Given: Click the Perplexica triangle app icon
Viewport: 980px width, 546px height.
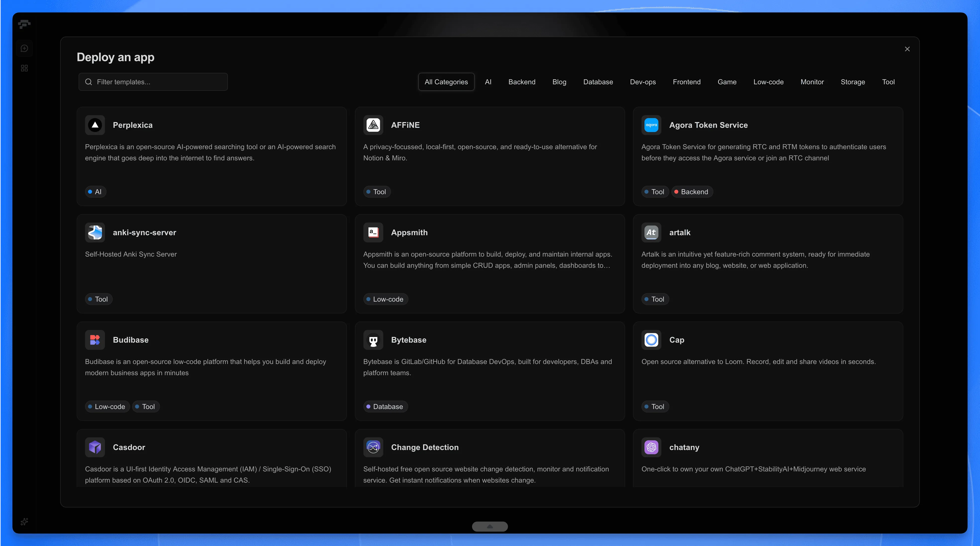Looking at the screenshot, I should (95, 125).
